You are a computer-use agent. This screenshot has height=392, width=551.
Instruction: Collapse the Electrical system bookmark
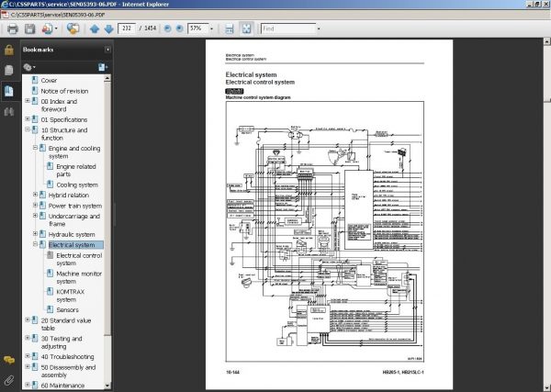[x=35, y=245]
